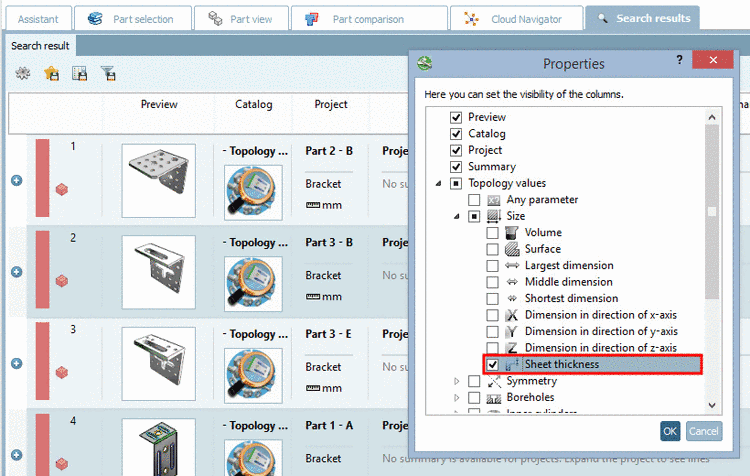The image size is (750, 476).
Task: Click the Symmetry icon in the tree
Action: coord(494,381)
